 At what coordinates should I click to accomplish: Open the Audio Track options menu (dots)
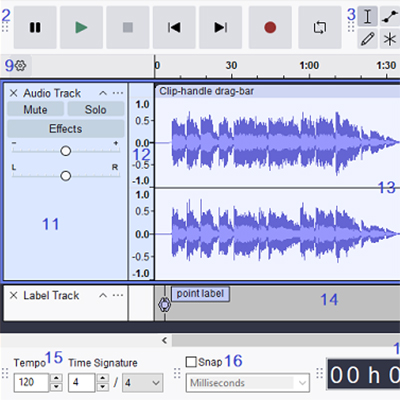[118, 93]
